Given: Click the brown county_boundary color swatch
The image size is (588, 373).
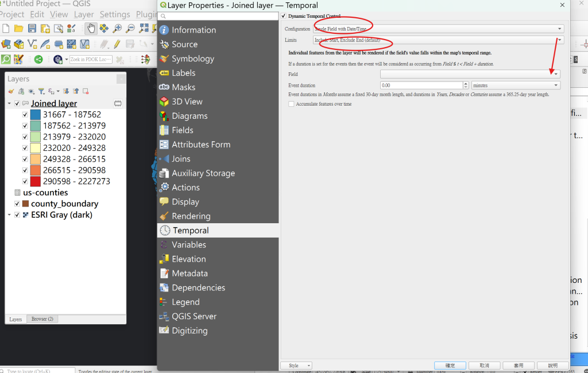Looking at the screenshot, I should click(x=25, y=204).
